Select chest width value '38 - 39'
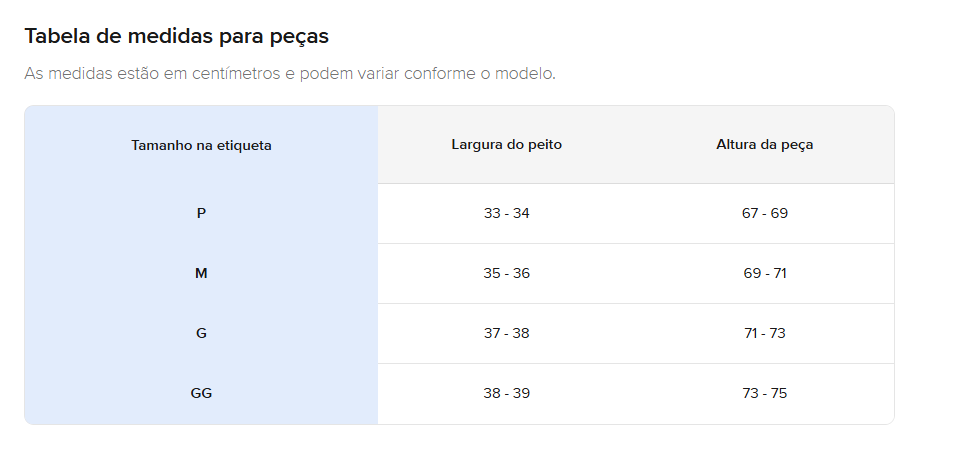This screenshot has width=956, height=469. click(506, 394)
